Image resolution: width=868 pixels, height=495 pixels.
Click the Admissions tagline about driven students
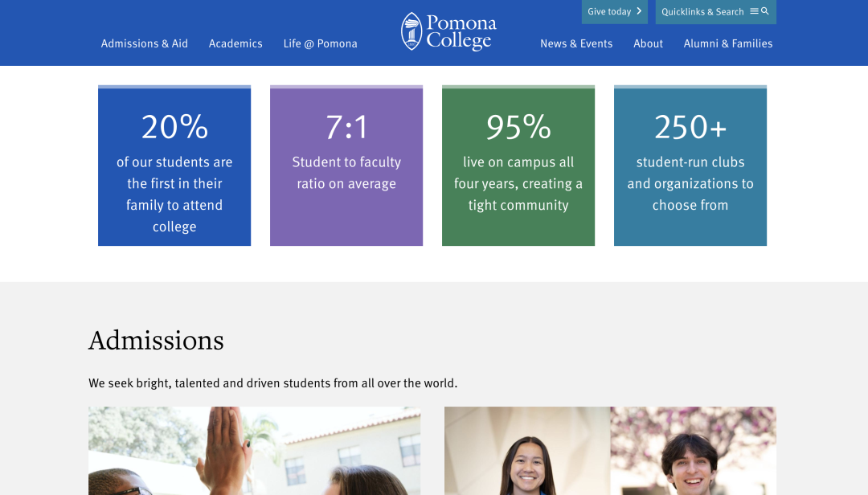click(x=272, y=383)
